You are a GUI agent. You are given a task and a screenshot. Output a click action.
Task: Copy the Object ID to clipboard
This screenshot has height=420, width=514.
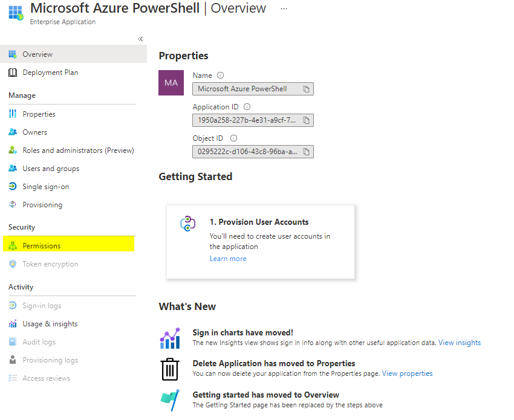(x=306, y=152)
